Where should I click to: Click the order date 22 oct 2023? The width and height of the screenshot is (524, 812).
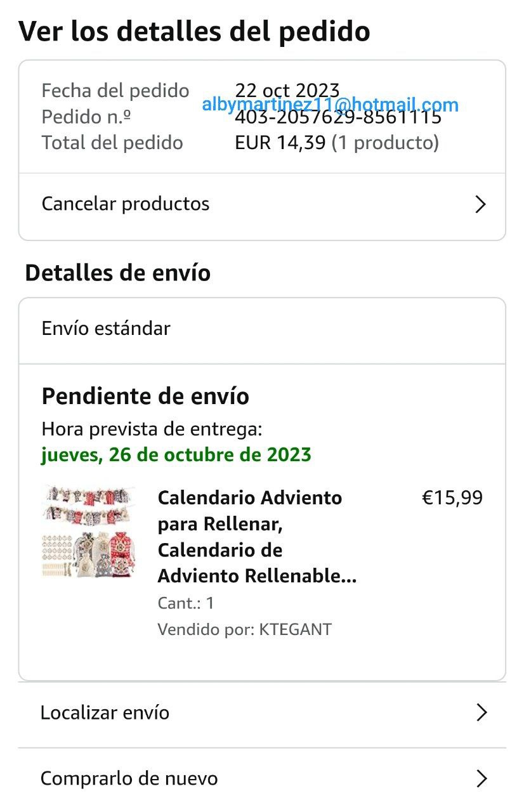point(287,90)
